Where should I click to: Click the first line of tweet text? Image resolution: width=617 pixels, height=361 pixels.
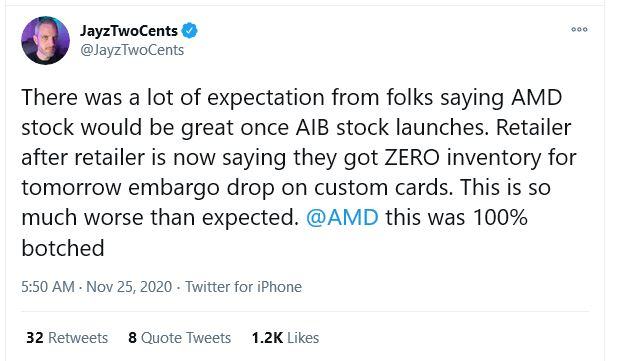click(292, 97)
